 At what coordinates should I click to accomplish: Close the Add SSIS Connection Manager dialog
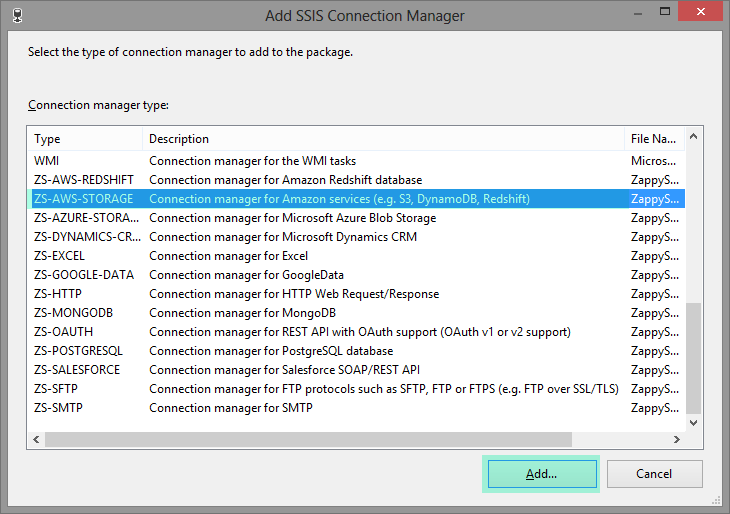700,12
